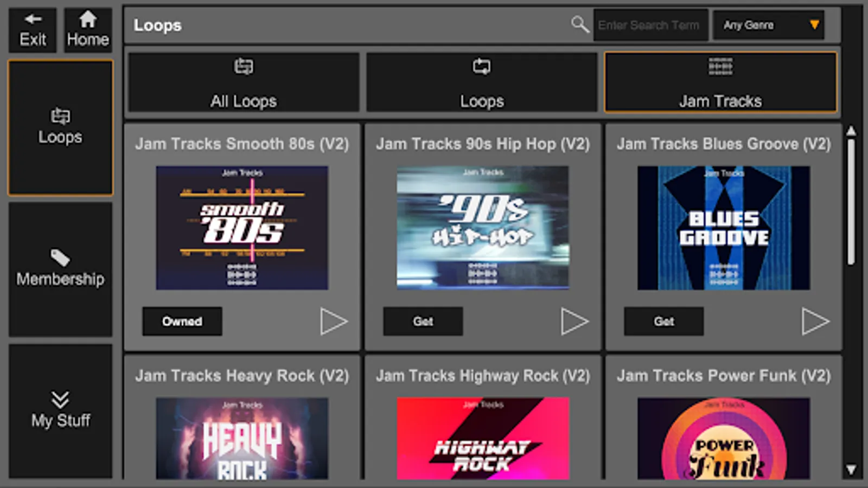The image size is (868, 488).
Task: Go to the Home screen
Action: tap(88, 30)
